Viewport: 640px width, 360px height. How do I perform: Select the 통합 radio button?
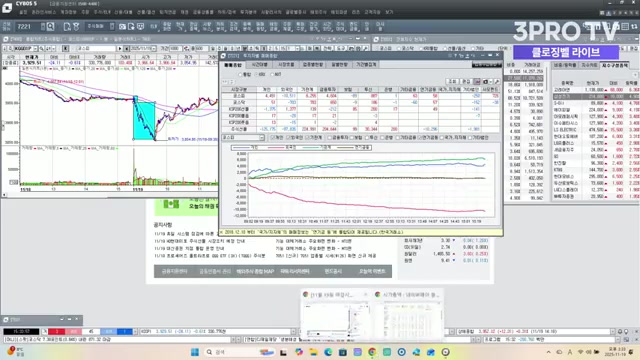point(240,75)
